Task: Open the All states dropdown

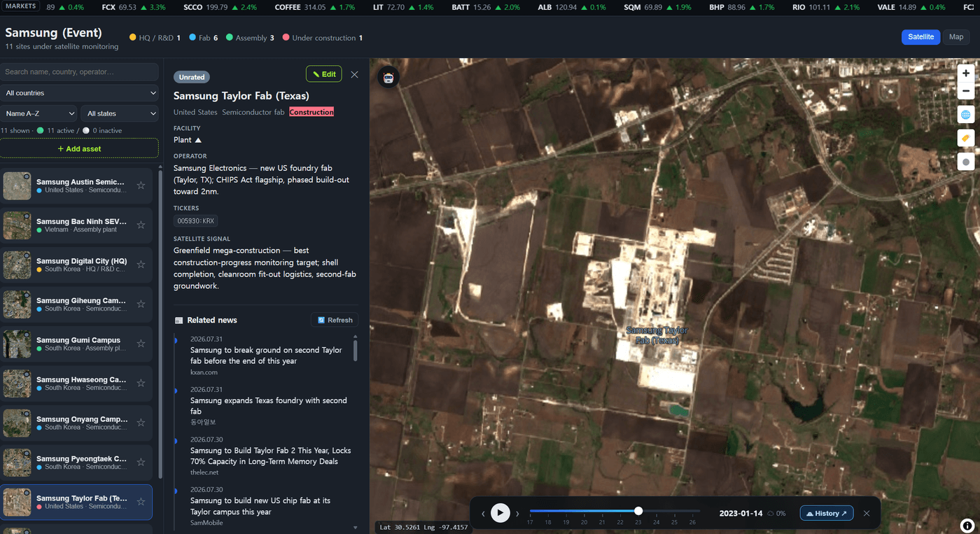Action: tap(120, 113)
